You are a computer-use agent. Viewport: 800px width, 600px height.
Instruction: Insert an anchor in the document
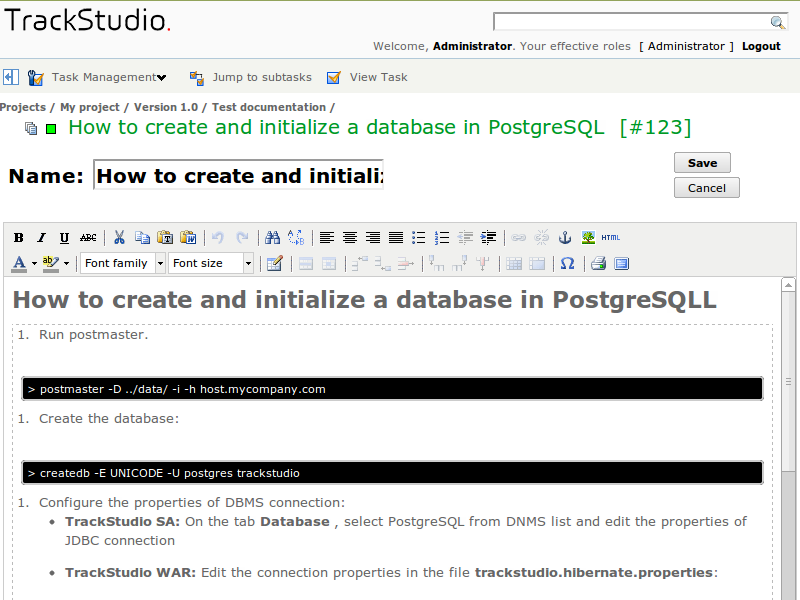565,237
